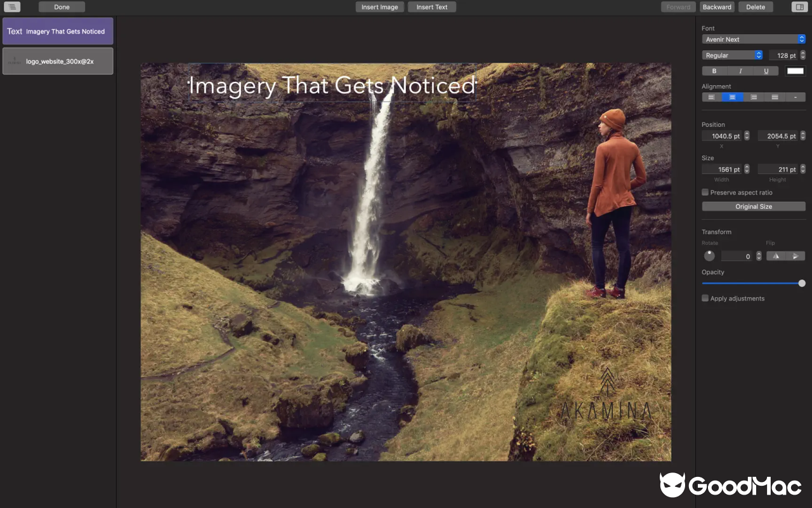Open the Regular font style dropdown
This screenshot has height=508, width=812.
pyautogui.click(x=732, y=55)
